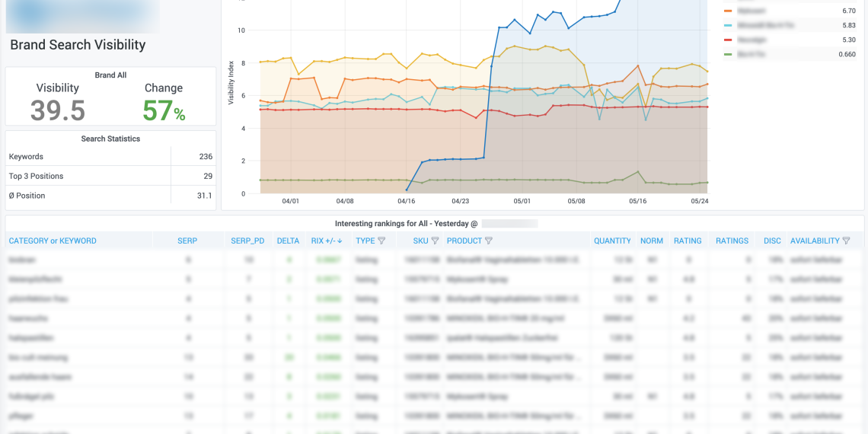Click the Brand Search Visibility panel title
868x434 pixels.
coord(78,45)
